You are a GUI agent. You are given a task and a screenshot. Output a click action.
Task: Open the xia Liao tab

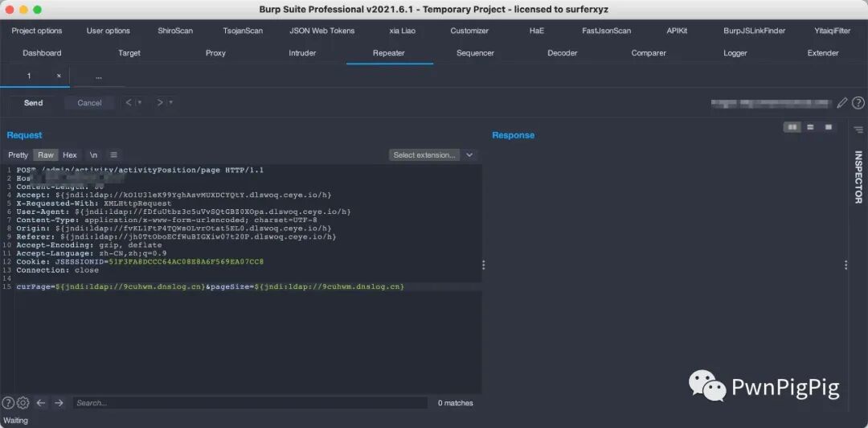click(x=403, y=31)
